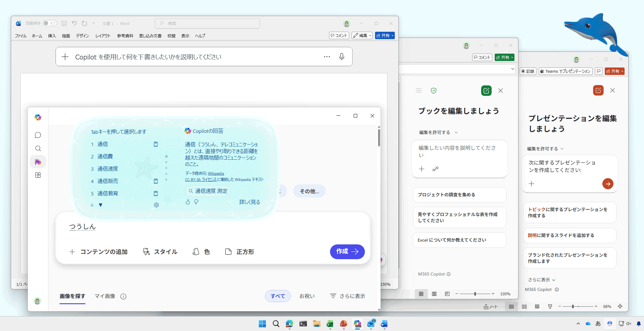Click the blue 作成 button
644x331 pixels.
pos(347,252)
